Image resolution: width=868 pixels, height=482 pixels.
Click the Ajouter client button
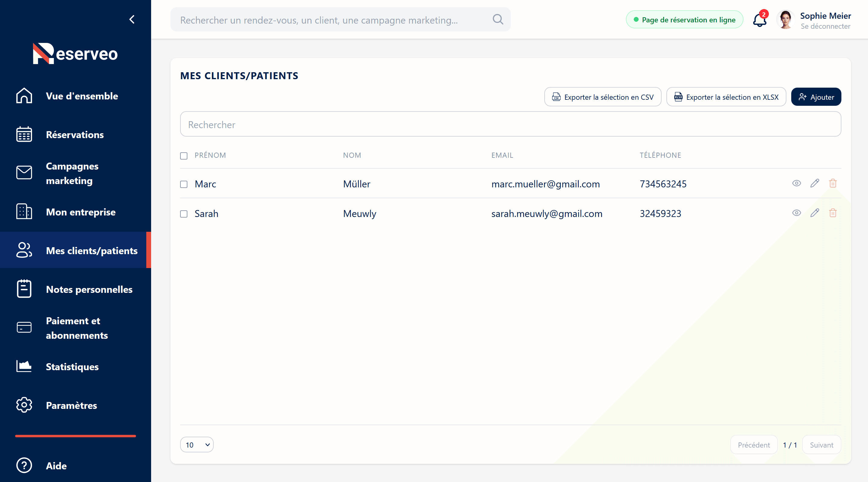pos(816,97)
